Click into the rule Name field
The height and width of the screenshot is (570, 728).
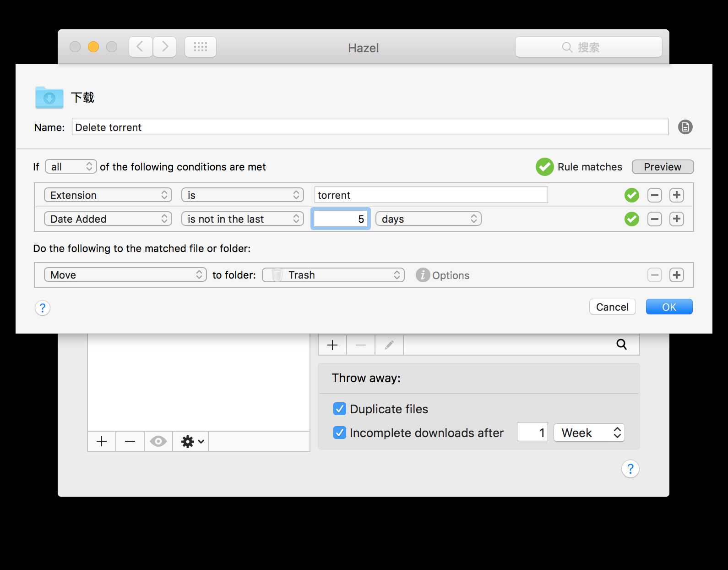(x=370, y=127)
